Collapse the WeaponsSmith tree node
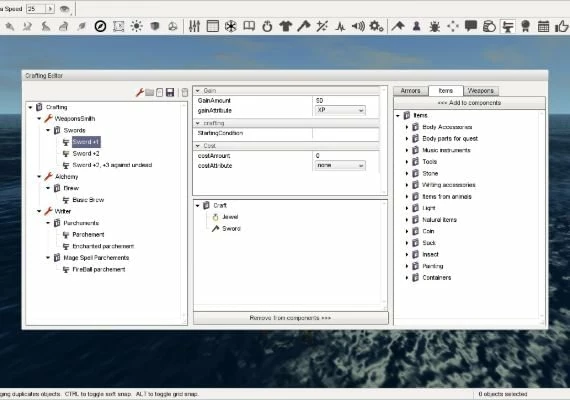 tap(39, 119)
